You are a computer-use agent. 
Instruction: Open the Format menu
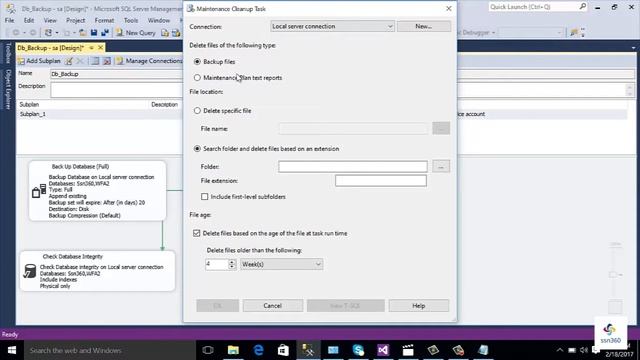pos(104,20)
